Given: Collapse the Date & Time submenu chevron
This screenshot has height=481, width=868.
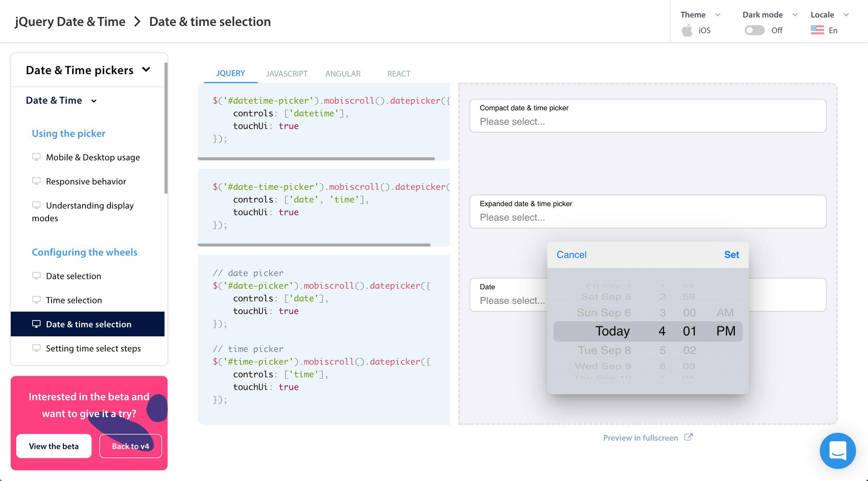Looking at the screenshot, I should (94, 101).
